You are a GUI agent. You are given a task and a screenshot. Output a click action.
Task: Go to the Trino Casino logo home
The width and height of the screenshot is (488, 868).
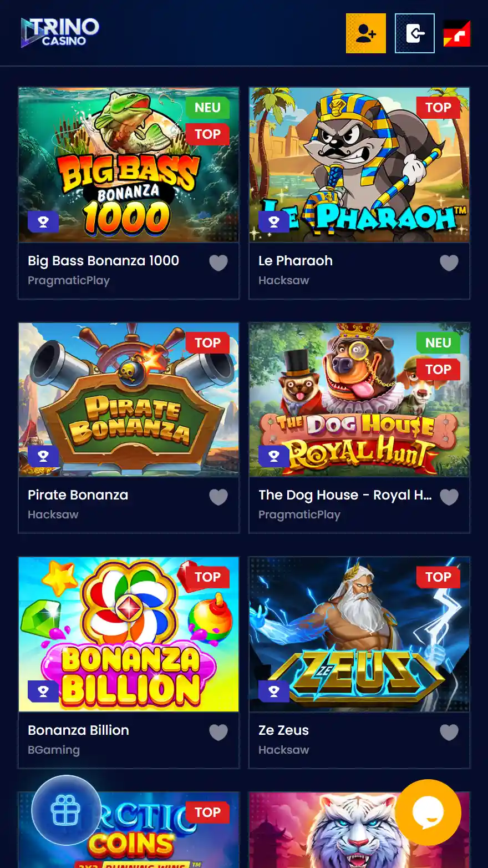tap(60, 32)
